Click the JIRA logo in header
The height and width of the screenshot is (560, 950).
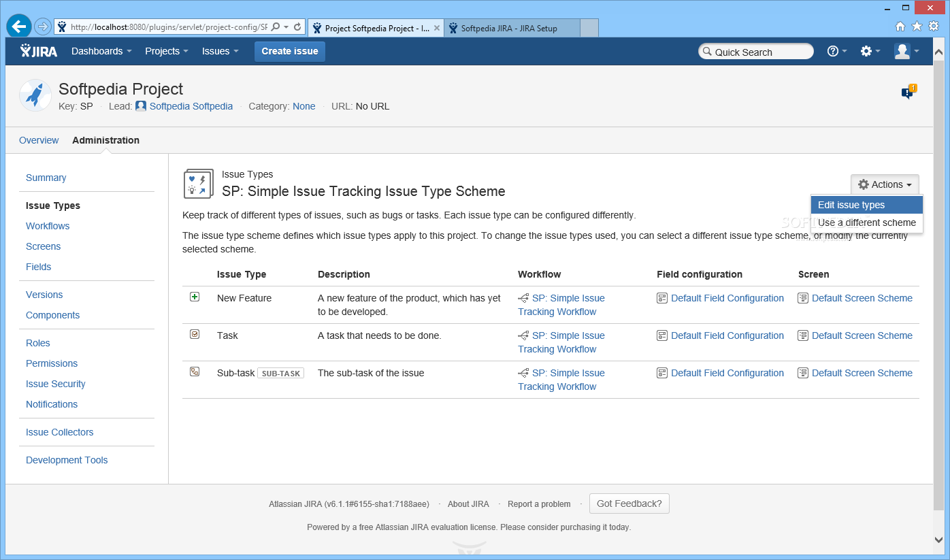tap(39, 51)
